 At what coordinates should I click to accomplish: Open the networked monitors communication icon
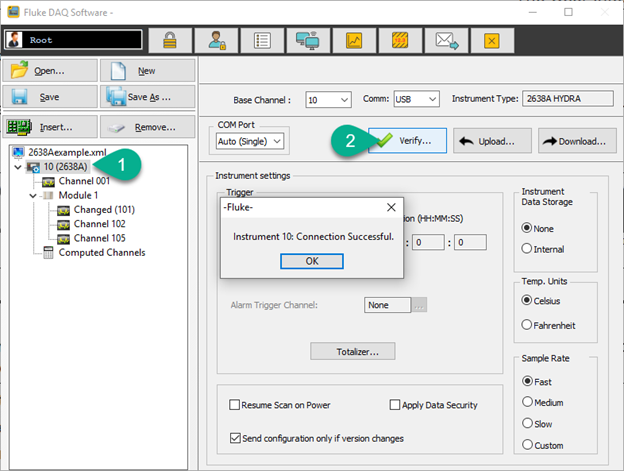point(308,41)
